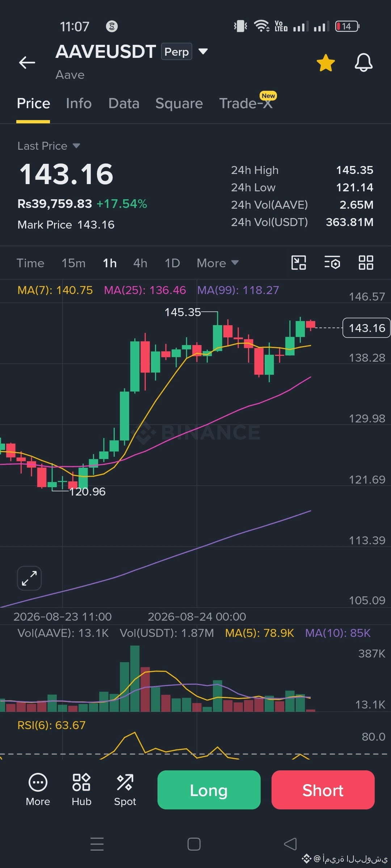
Task: Switch to the Price tab
Action: [x=33, y=103]
